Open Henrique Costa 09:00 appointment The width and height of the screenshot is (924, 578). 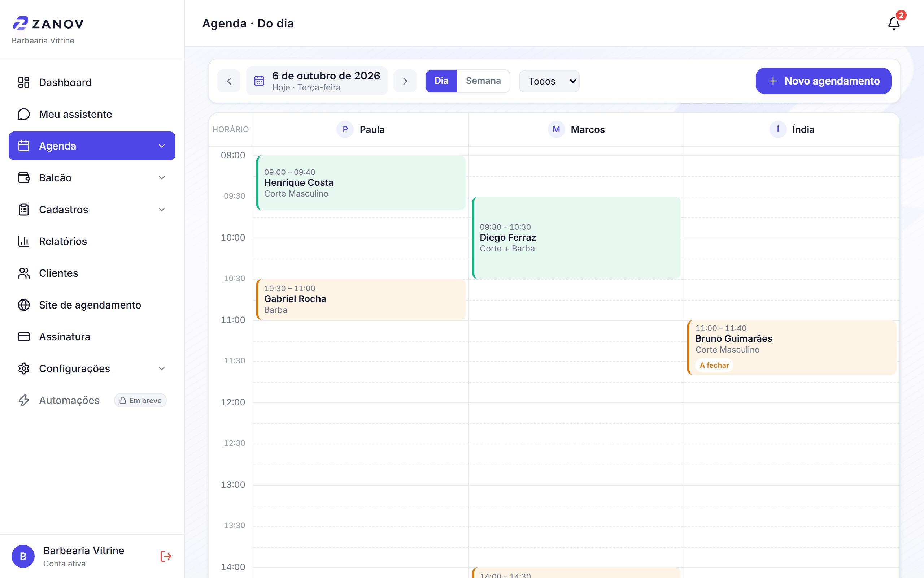(x=361, y=183)
